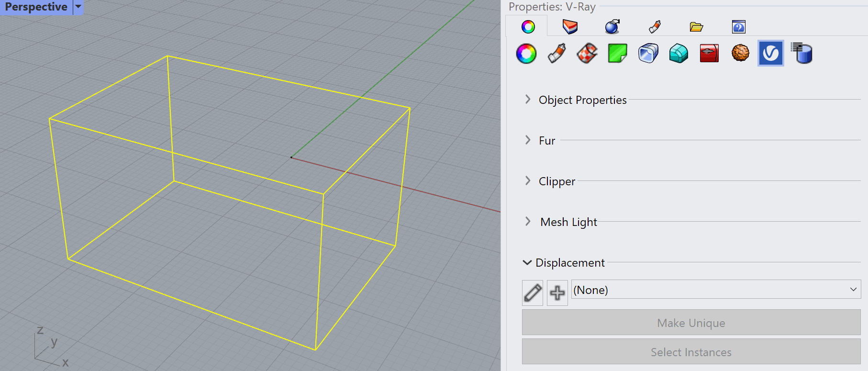Click the pencil edit displacement button
The image size is (868, 371).
(x=533, y=293)
